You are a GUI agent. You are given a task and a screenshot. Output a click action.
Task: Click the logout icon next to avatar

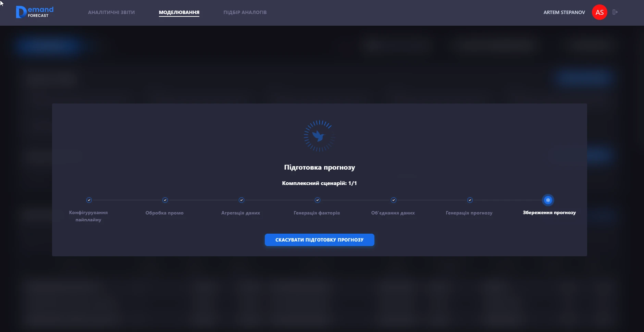tap(615, 12)
